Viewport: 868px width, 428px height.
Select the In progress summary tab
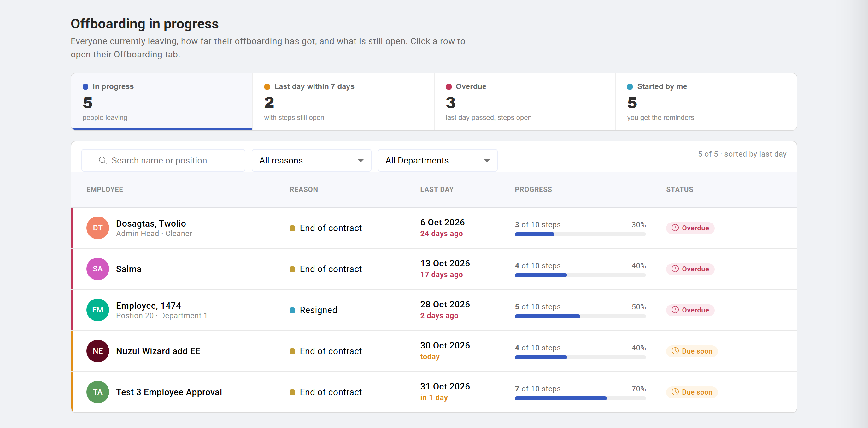[162, 102]
